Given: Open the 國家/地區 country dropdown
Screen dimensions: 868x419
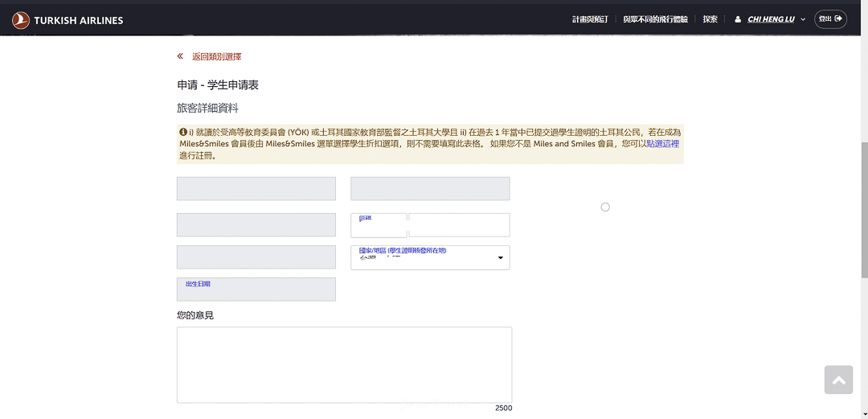Looking at the screenshot, I should coord(430,257).
